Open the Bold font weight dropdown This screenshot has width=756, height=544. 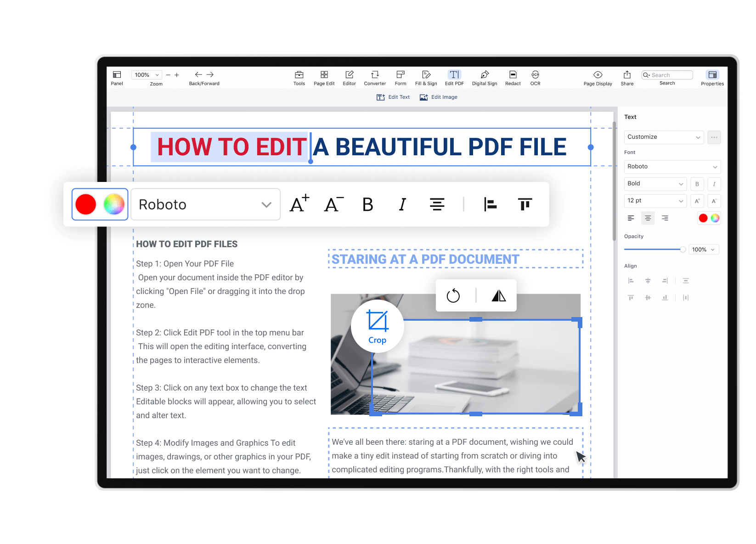pos(655,184)
